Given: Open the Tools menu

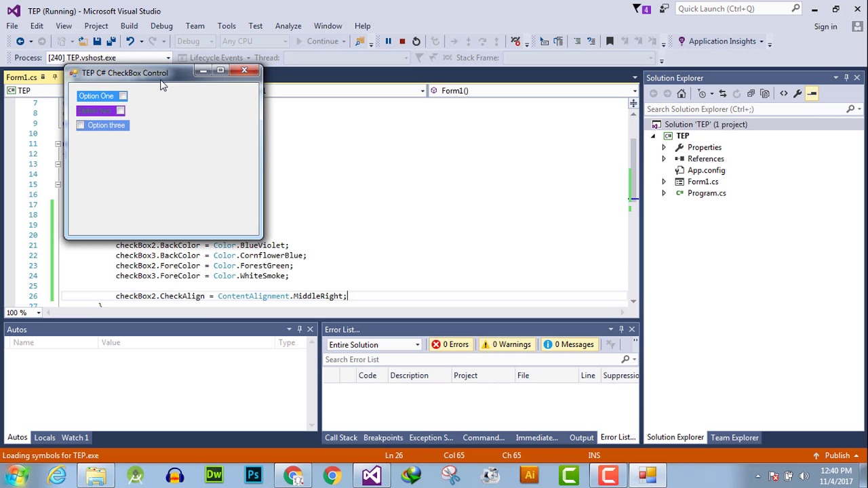Looking at the screenshot, I should (x=226, y=26).
